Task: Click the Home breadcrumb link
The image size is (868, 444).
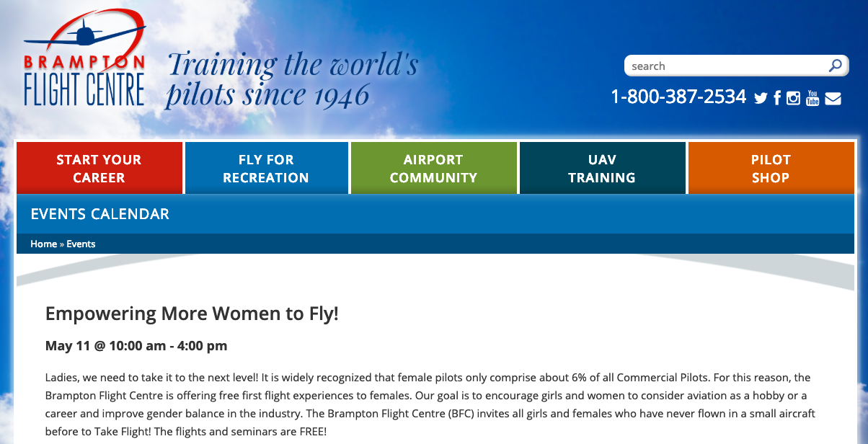Action: [x=43, y=244]
